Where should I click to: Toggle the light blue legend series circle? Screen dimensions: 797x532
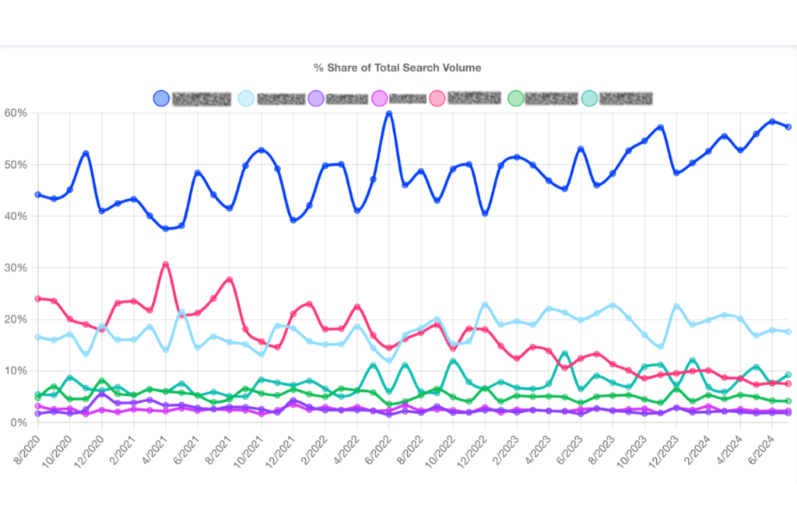246,98
